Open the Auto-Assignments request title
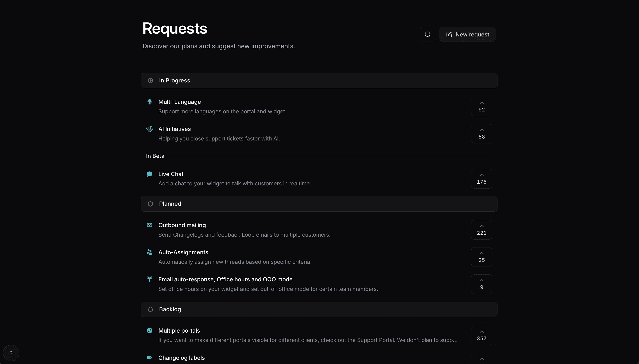 [x=183, y=252]
